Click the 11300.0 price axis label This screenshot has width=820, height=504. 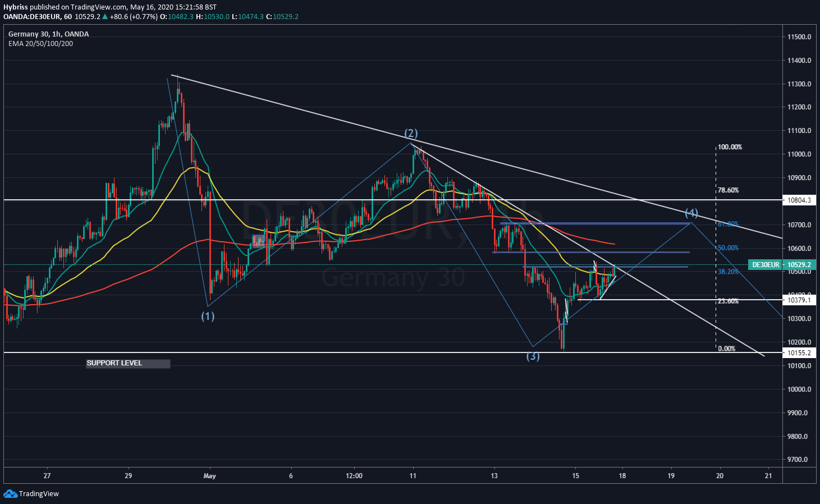(x=799, y=84)
